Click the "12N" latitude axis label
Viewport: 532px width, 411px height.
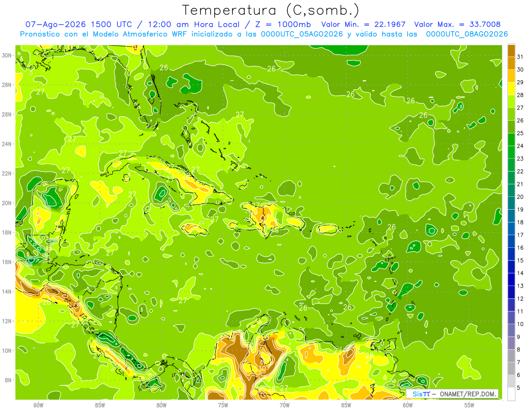[7, 321]
